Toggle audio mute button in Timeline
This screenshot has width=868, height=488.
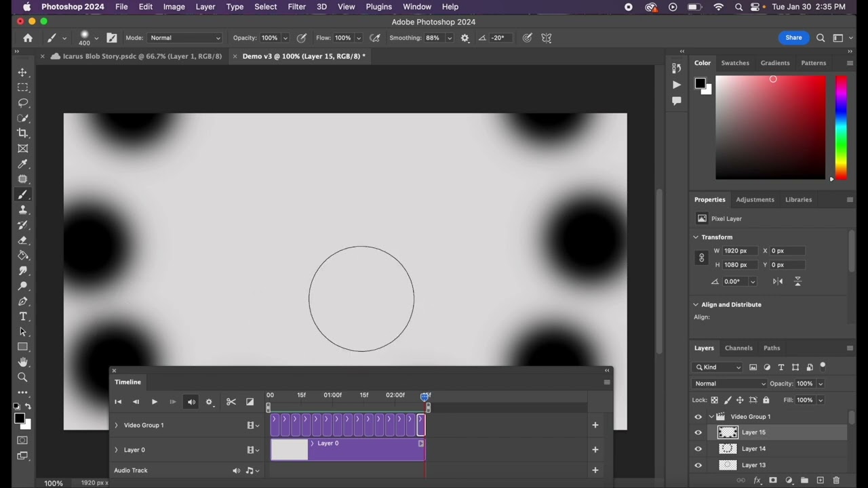tap(191, 402)
